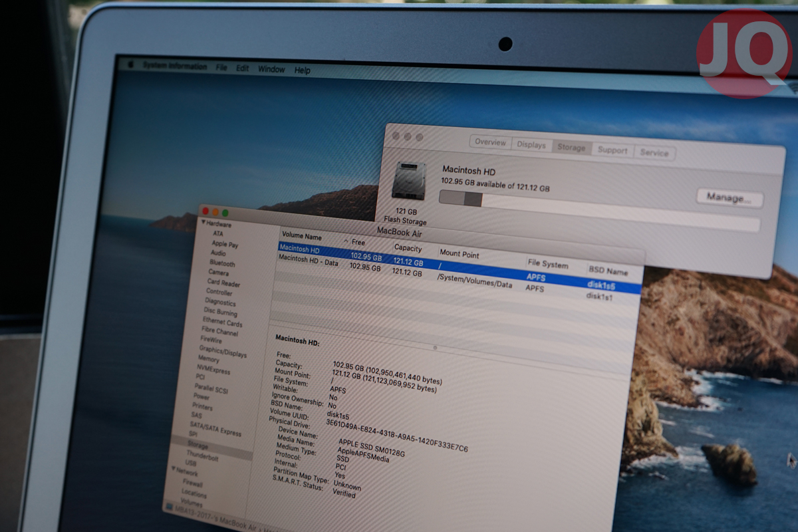Click the Macintosh HD: details heading
This screenshot has height=532, width=798.
(x=297, y=340)
